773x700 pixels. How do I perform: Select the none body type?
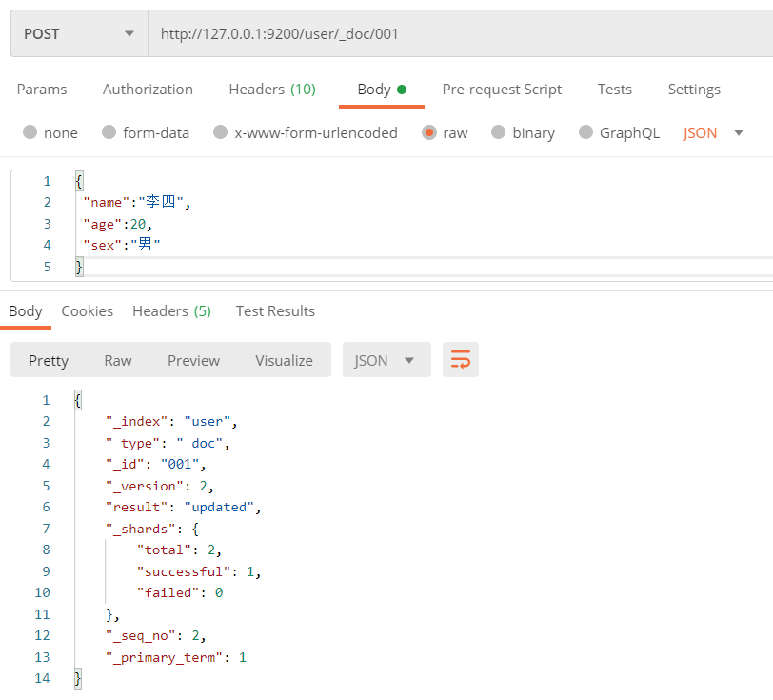[x=50, y=132]
